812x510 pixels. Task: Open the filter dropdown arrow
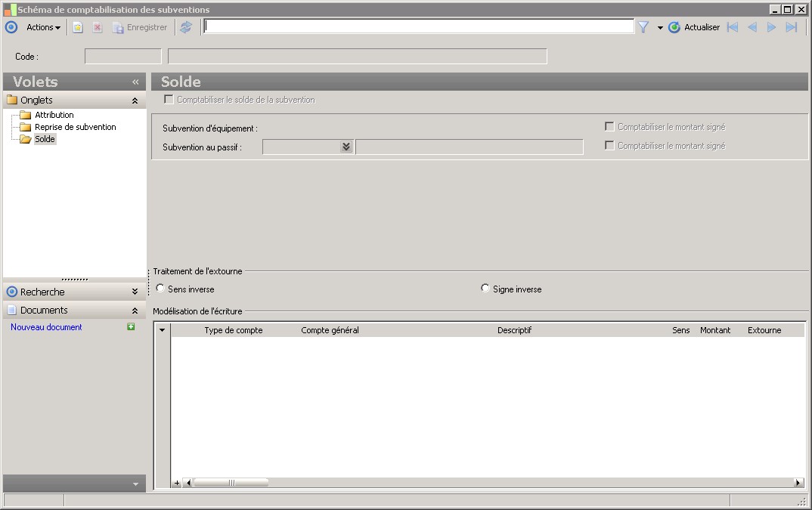[x=660, y=28]
